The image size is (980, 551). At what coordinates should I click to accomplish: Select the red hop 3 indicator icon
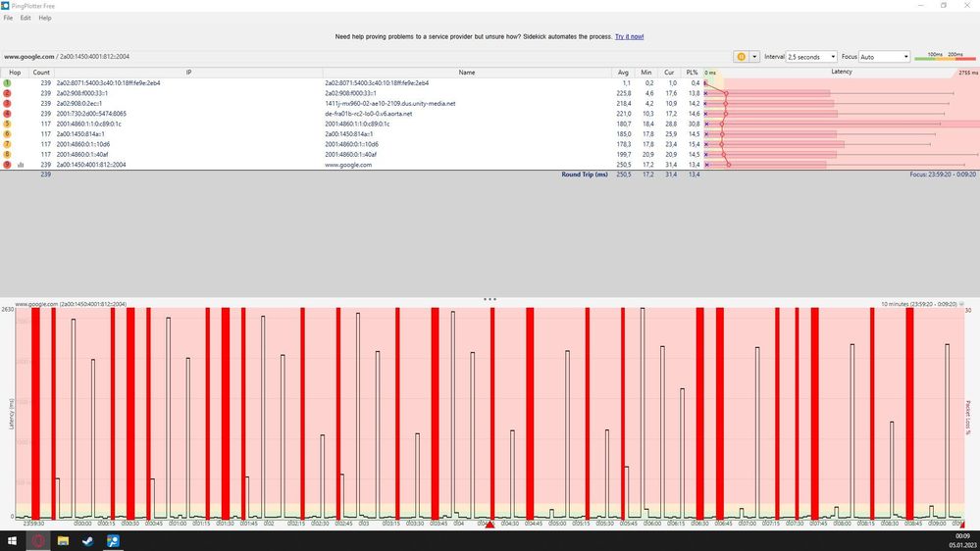7,104
